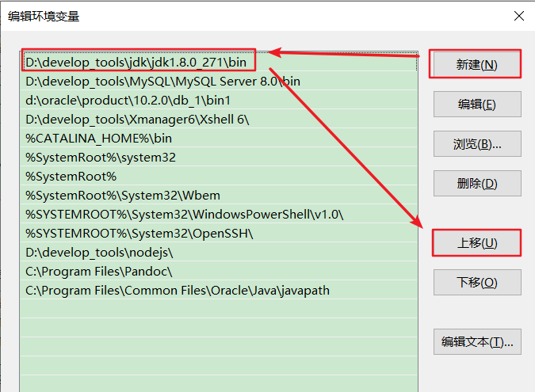535x392 pixels.
Task: Select the C:\Program Files\Pandoc\ entry
Action: click(219, 272)
